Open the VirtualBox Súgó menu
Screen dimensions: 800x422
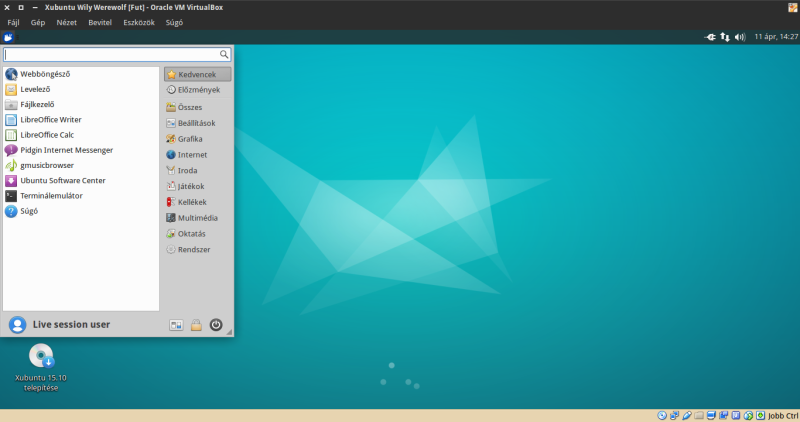pyautogui.click(x=174, y=22)
